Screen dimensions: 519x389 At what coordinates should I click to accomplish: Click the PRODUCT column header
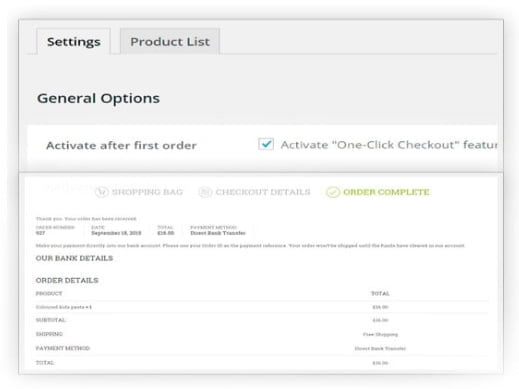(49, 294)
